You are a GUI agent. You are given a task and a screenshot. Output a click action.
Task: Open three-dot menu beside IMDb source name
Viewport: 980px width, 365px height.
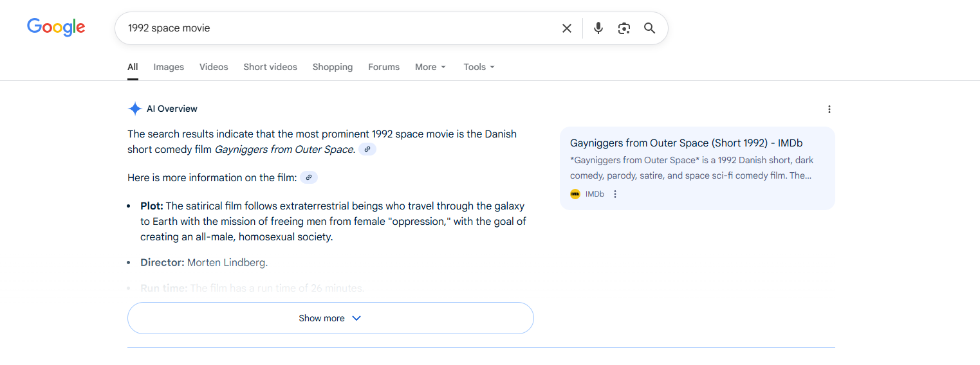(x=615, y=194)
